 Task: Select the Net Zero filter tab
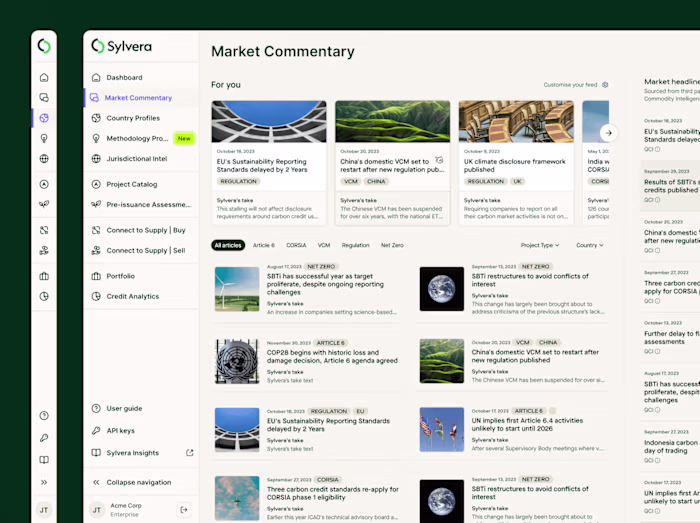pos(392,245)
